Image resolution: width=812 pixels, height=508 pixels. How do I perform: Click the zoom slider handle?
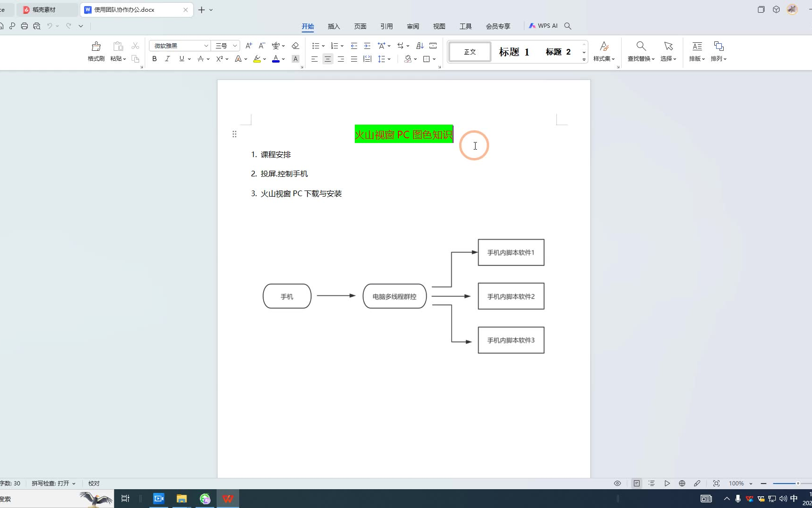click(x=798, y=483)
